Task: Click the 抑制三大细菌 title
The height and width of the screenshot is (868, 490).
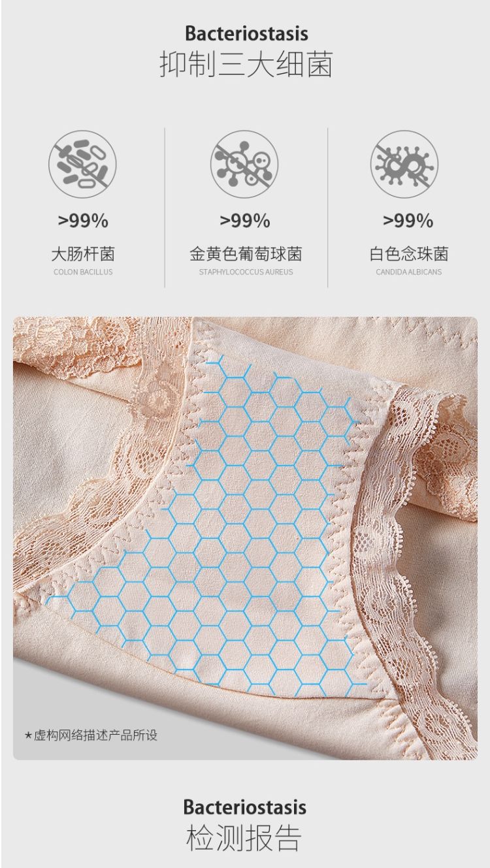Action: point(246,66)
